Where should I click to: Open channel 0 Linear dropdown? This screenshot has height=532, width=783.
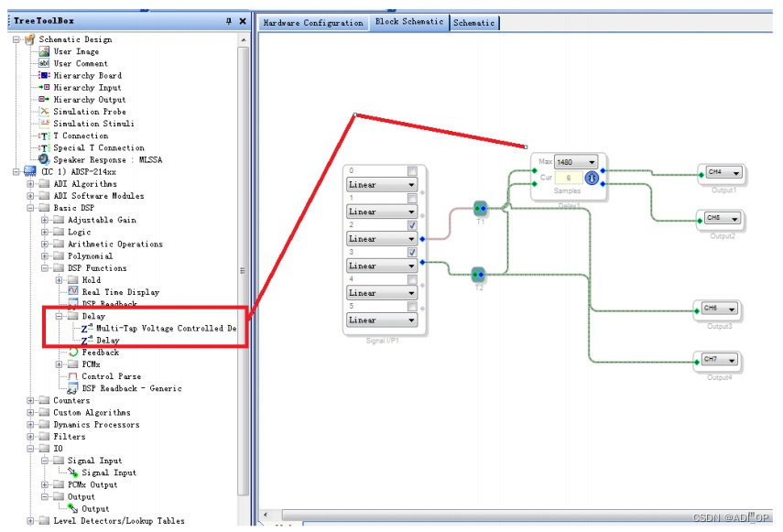[x=382, y=185]
